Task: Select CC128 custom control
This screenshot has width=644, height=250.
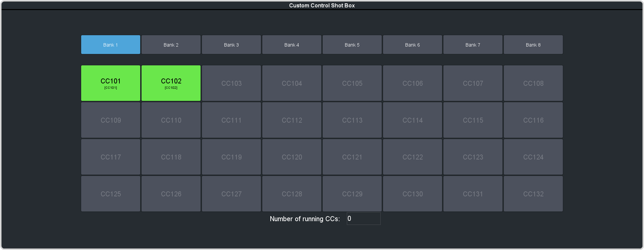Action: coord(292,194)
